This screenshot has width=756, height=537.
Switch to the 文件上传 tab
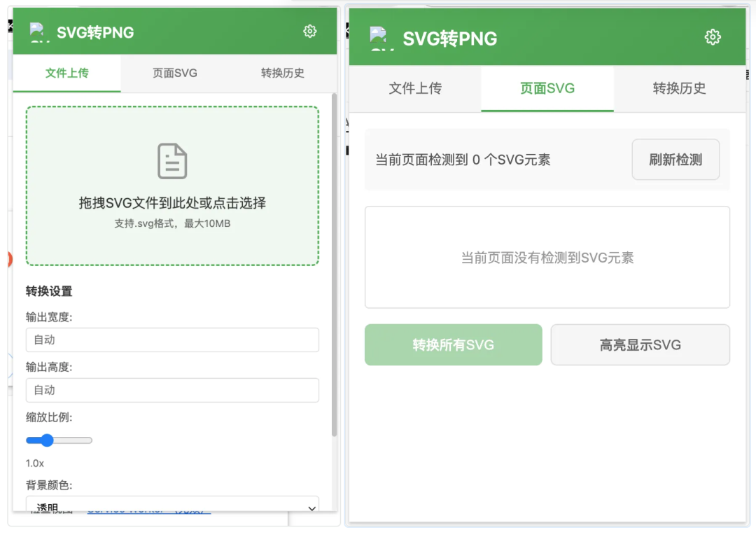(66, 73)
